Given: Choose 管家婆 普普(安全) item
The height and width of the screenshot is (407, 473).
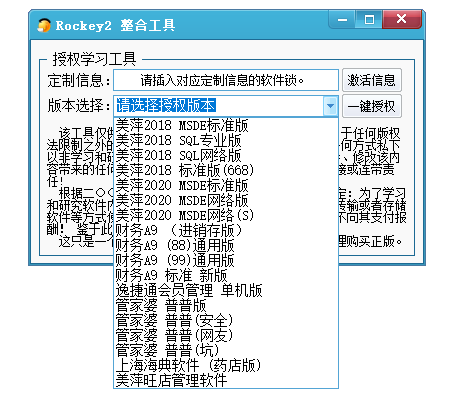Looking at the screenshot, I should click(226, 321).
